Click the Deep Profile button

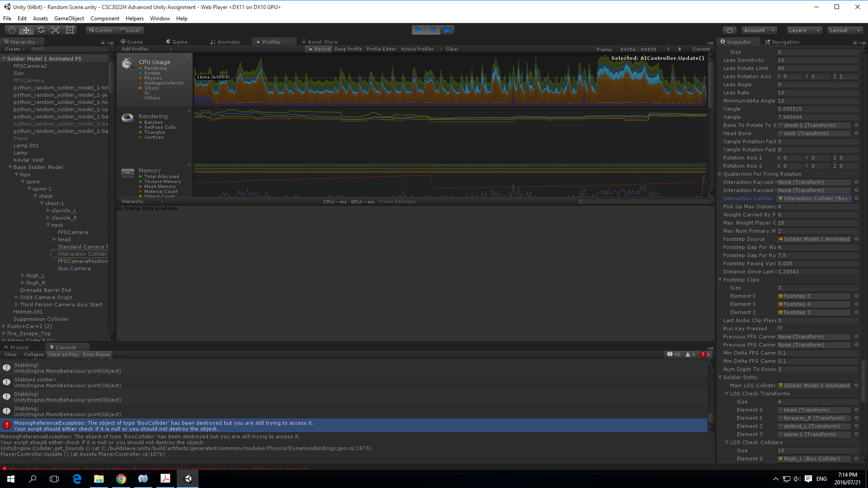pyautogui.click(x=348, y=49)
